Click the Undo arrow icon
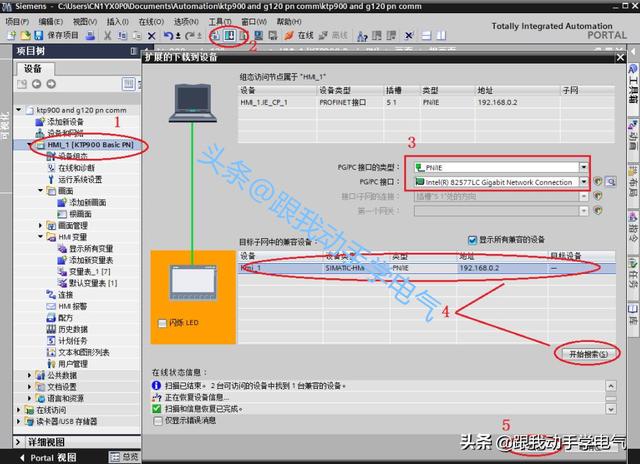640x464 pixels. tap(168, 36)
